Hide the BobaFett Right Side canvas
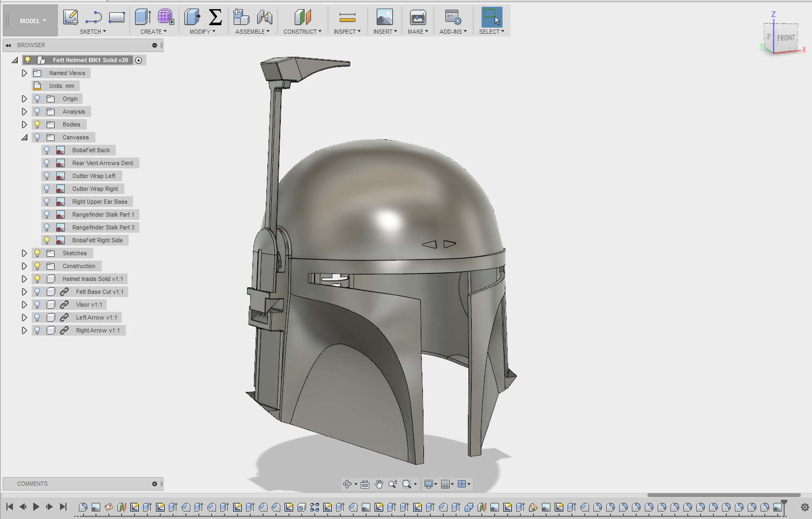Screen dimensions: 812x519 [47, 240]
